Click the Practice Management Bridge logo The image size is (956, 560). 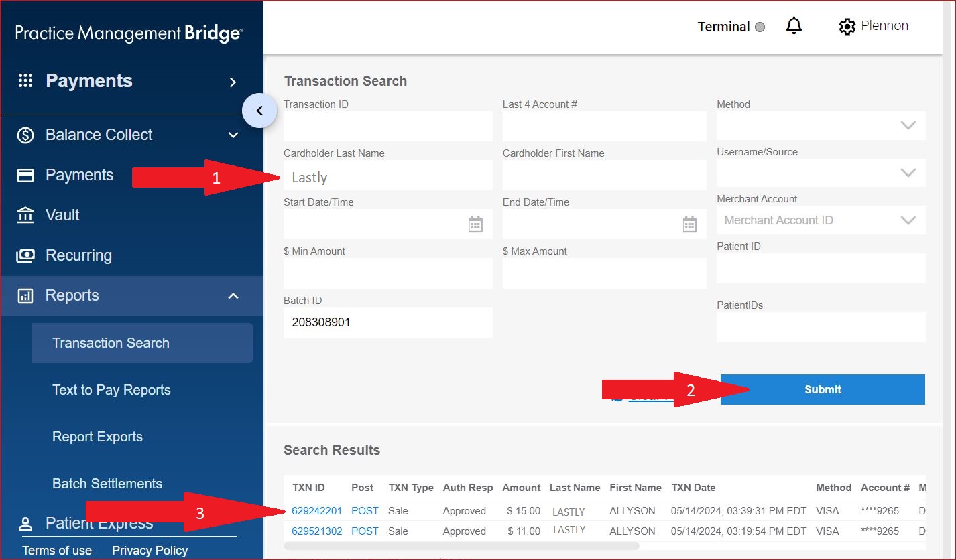click(x=129, y=33)
